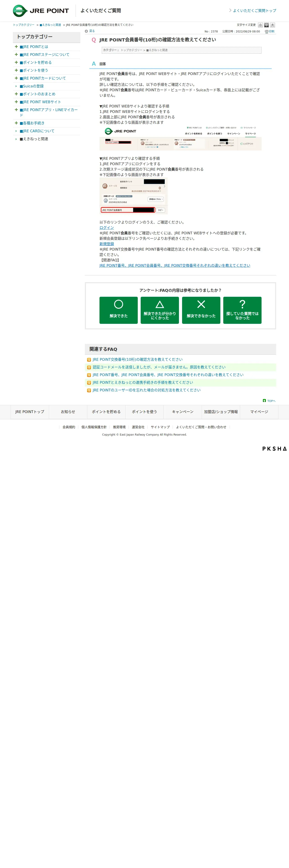Click the JRE POINT logo in the header
The image size is (289, 868).
pyautogui.click(x=41, y=11)
